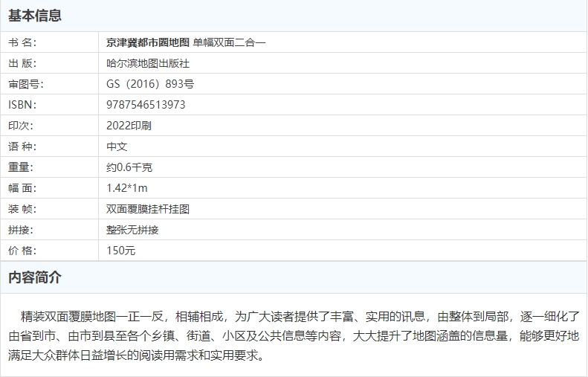Click the 重量 label
The height and width of the screenshot is (377, 588).
pos(21,167)
